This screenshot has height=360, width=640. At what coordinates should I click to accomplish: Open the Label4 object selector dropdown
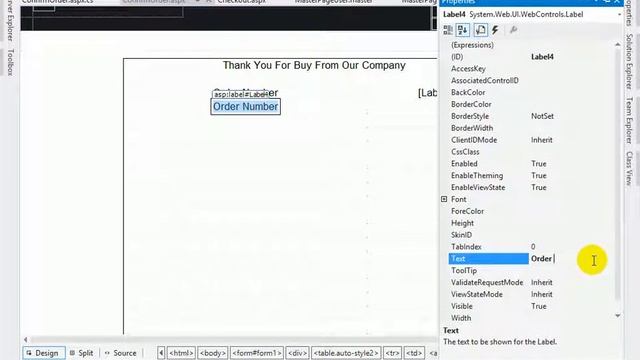tap(619, 15)
